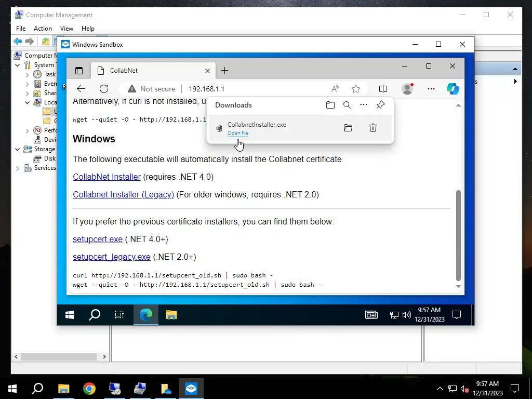The width and height of the screenshot is (532, 399).
Task: Open Sandbox Start menu
Action: [70, 315]
